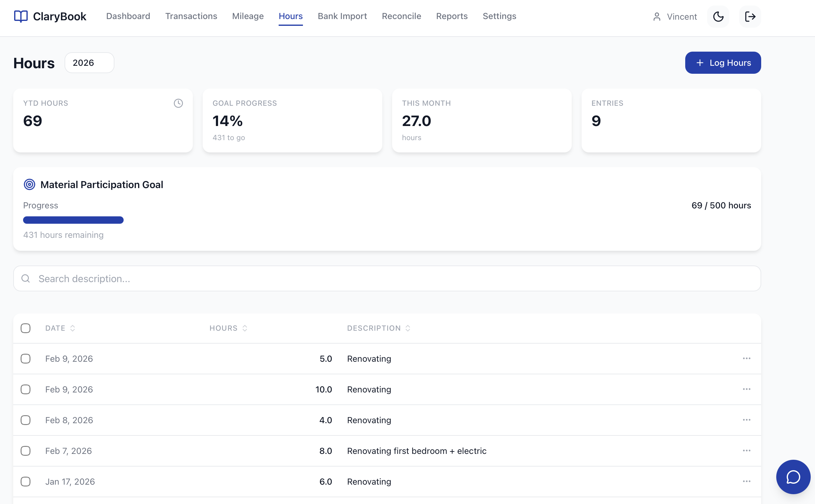815x504 pixels.
Task: Focus the Search description field
Action: (x=387, y=279)
